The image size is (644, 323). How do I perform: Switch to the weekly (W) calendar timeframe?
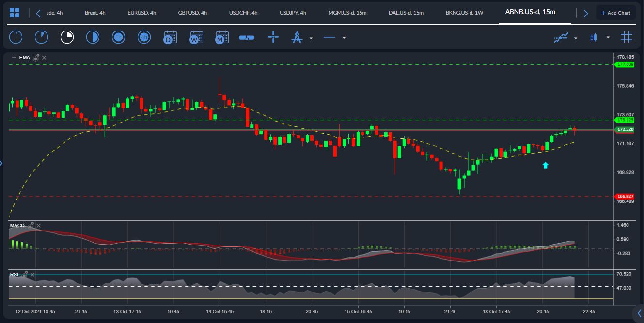coord(196,37)
